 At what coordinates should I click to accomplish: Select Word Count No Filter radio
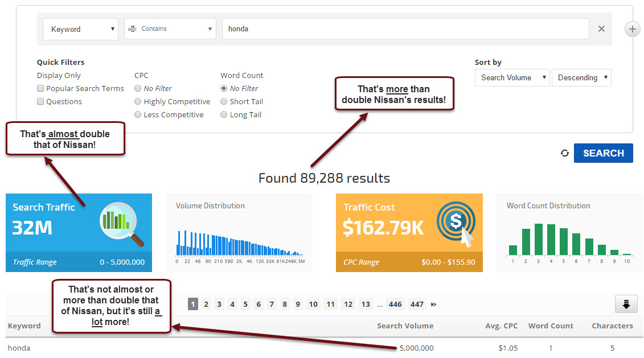224,88
